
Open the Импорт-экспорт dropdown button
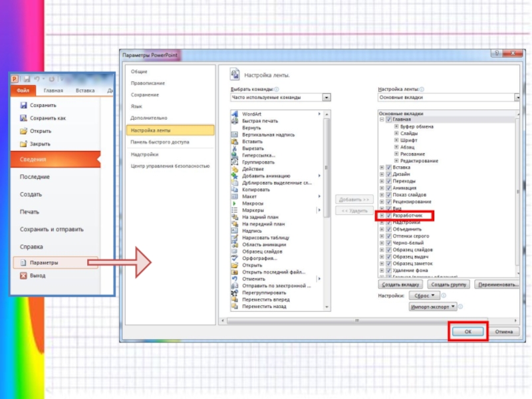(x=433, y=307)
